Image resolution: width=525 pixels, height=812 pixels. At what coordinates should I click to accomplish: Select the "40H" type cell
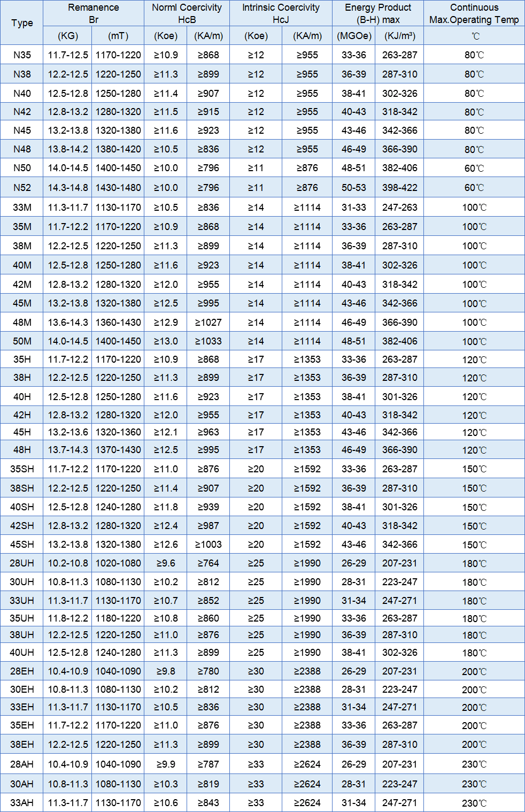point(22,396)
